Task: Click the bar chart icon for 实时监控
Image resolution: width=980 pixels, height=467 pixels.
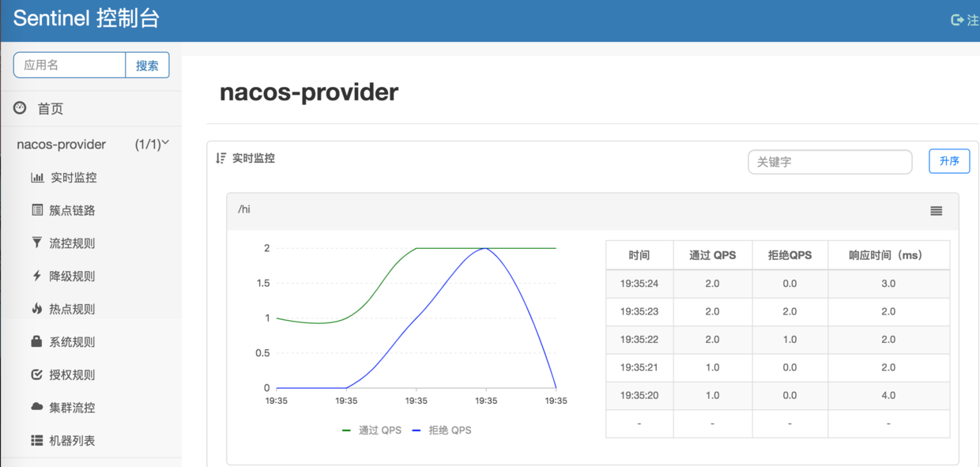Action: 37,178
